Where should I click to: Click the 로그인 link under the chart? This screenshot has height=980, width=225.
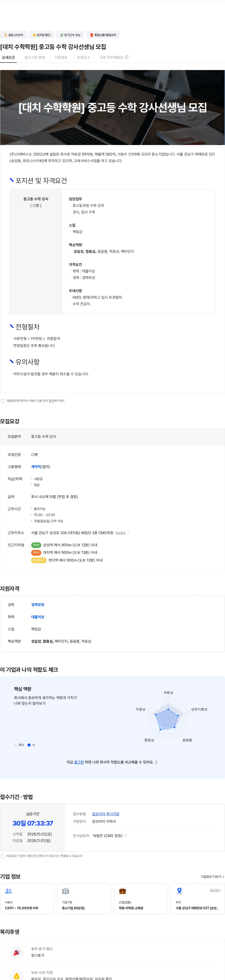click(79, 762)
